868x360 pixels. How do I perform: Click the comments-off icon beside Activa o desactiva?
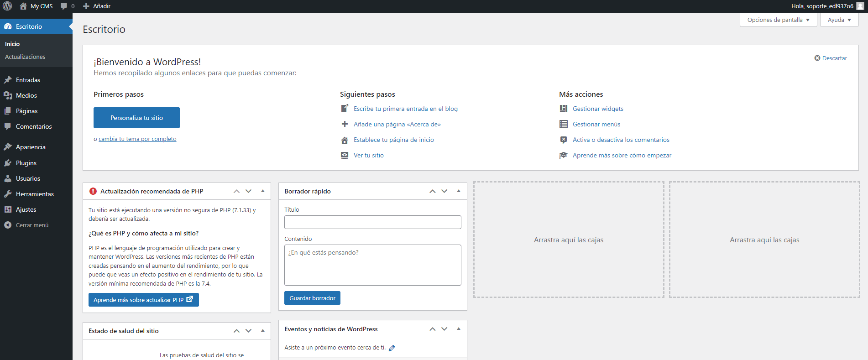(x=564, y=140)
